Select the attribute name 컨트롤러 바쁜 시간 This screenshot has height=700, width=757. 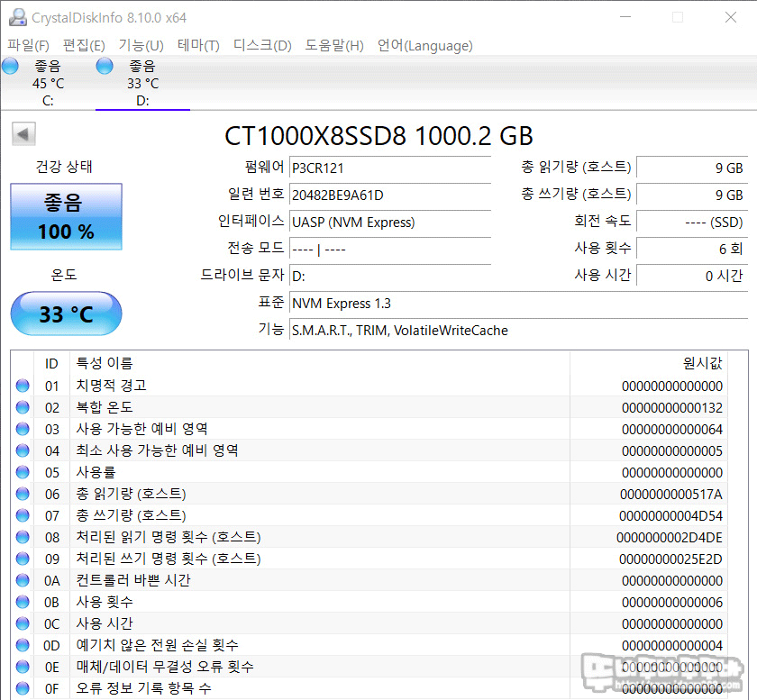(133, 580)
